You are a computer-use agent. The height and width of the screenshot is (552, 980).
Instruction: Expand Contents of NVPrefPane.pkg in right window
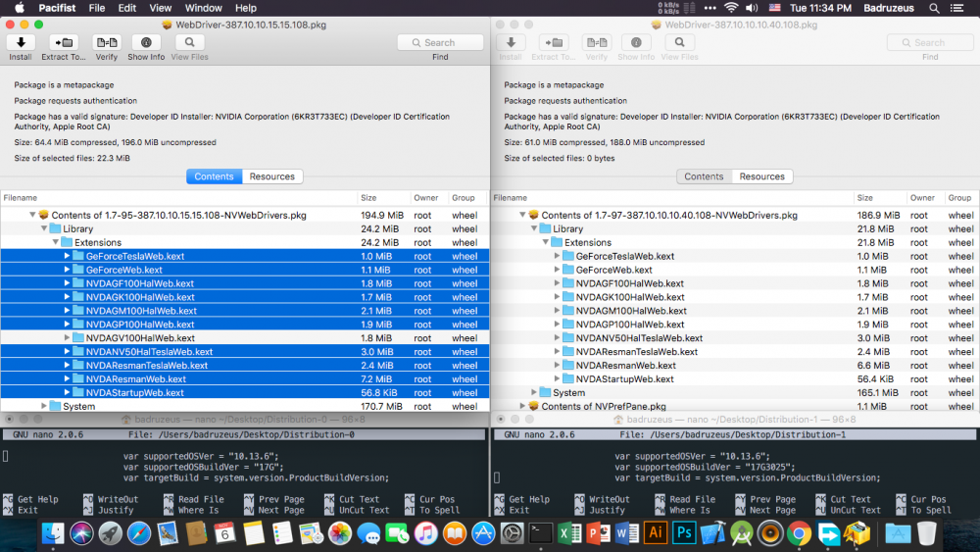pyautogui.click(x=522, y=406)
